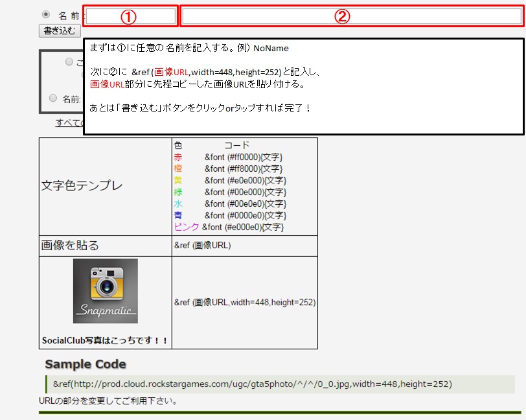This screenshot has height=420, width=526.
Task: Click the Snapmatic camera icon
Action: (105, 290)
